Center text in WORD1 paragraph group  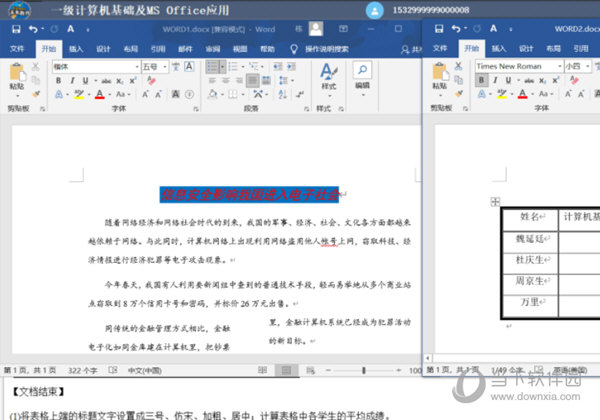pos(226,81)
